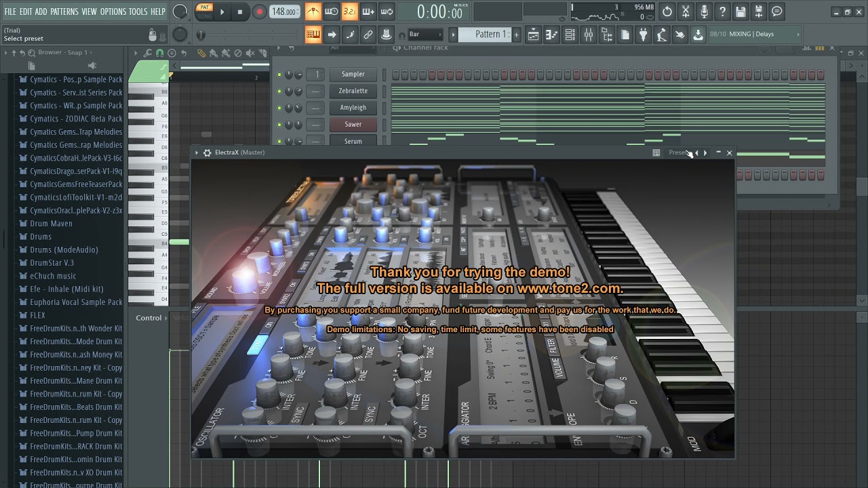This screenshot has width=868, height=488.
Task: Click the auto-scroll arrow icon
Action: (332, 35)
